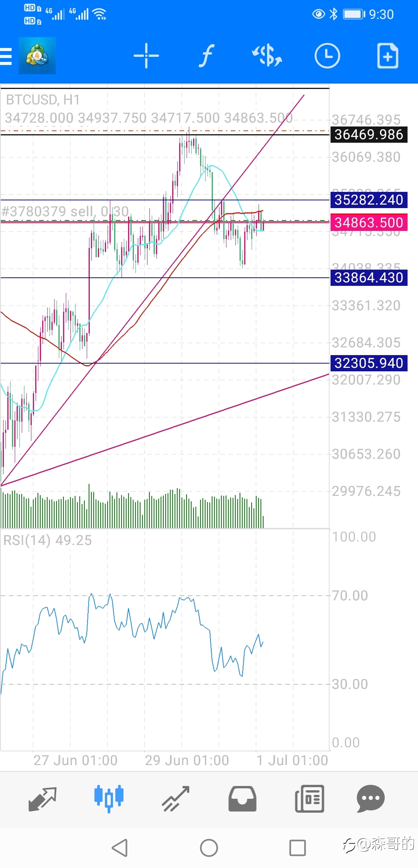418x868 pixels.
Task: Activate the crosshair cursor tool
Action: pyautogui.click(x=146, y=56)
